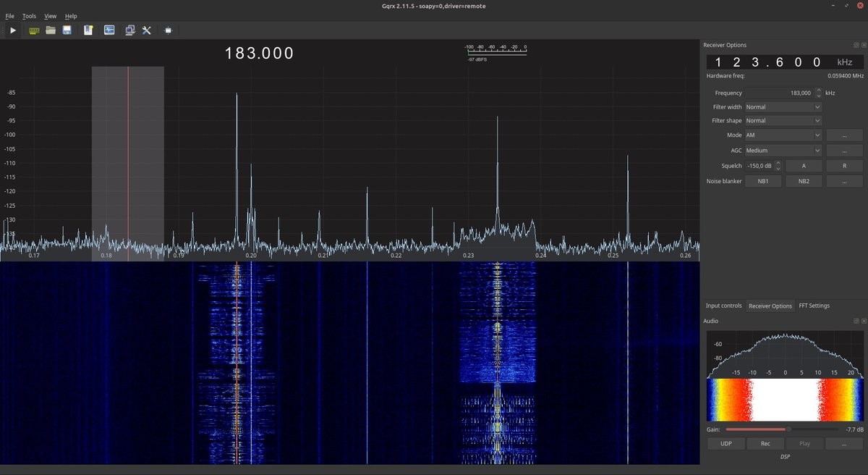Click the load settings folder icon
Viewport: 868px width, 475px height.
coord(51,30)
